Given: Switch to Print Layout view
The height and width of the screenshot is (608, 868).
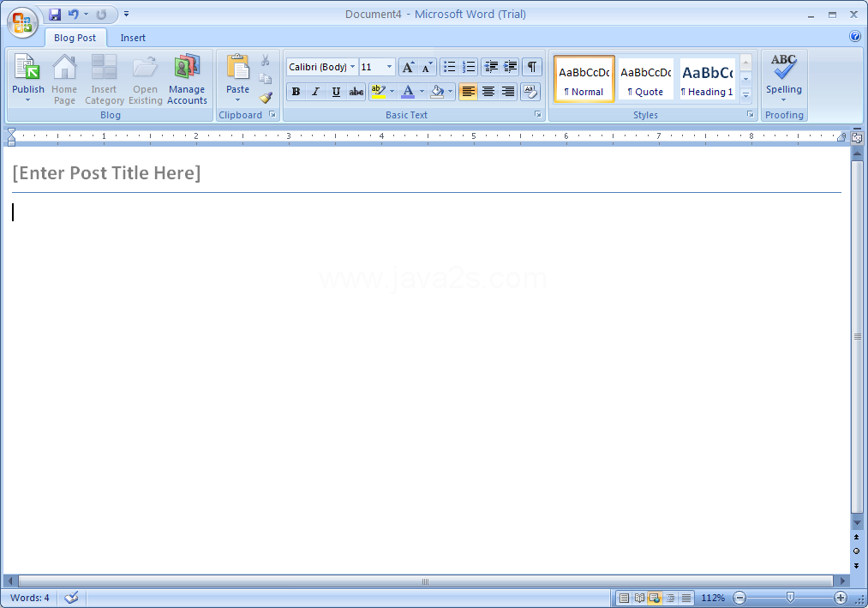Looking at the screenshot, I should click(624, 598).
